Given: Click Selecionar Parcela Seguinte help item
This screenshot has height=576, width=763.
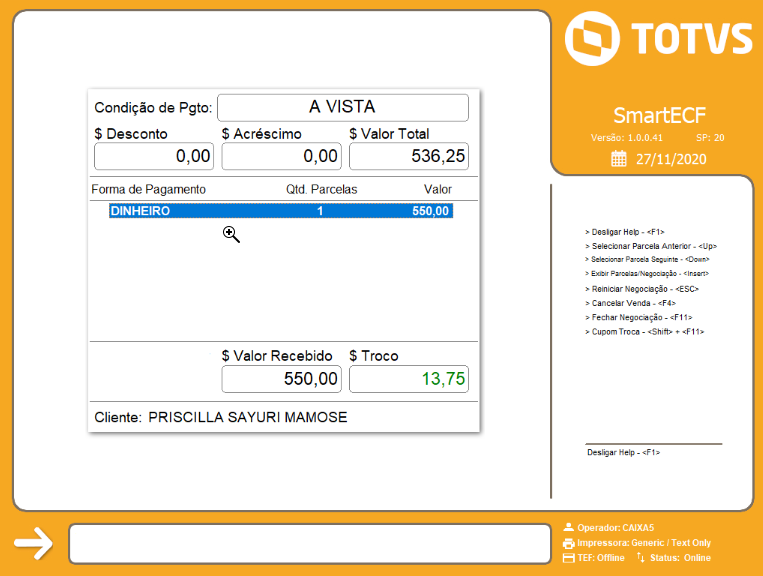Looking at the screenshot, I should click(x=647, y=259).
